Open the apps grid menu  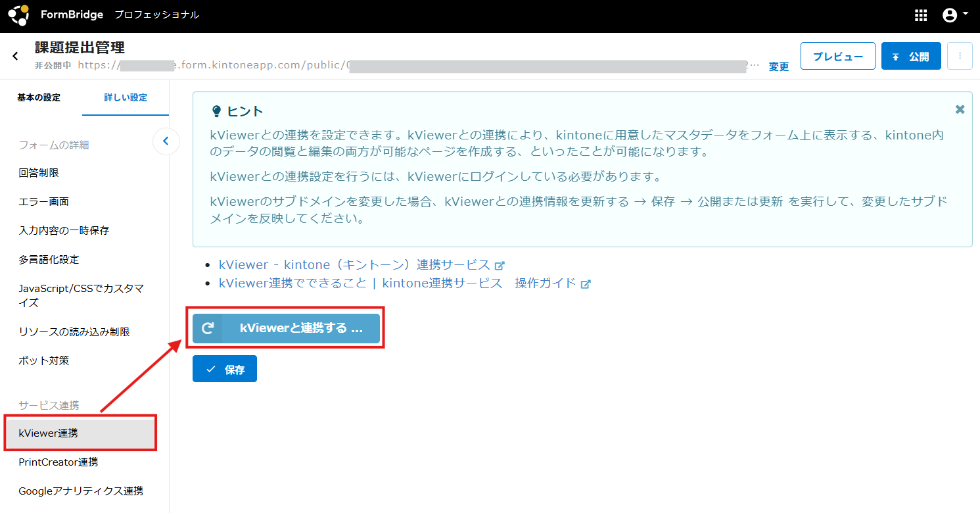coord(921,16)
